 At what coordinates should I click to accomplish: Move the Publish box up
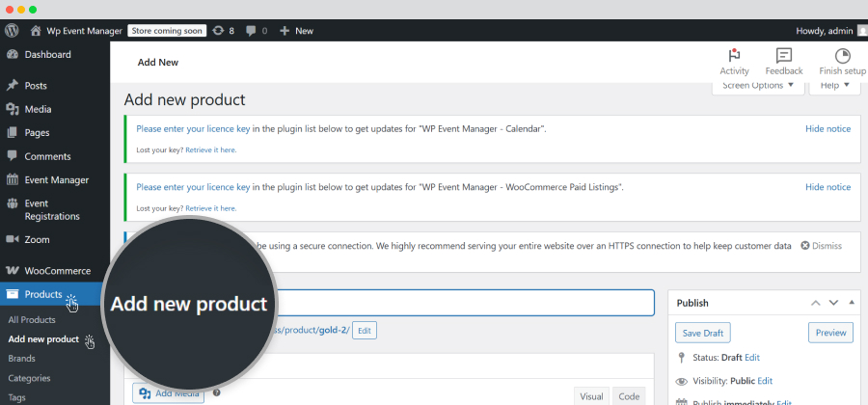[815, 303]
